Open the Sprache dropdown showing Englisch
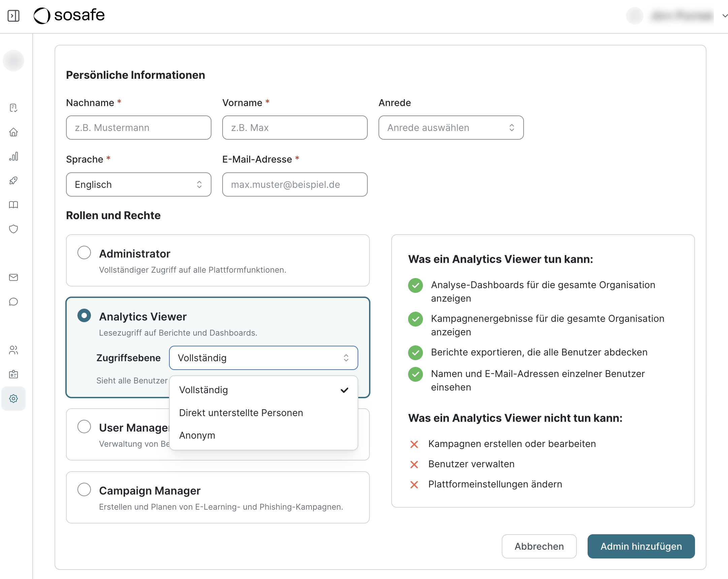The height and width of the screenshot is (579, 728). coord(138,185)
